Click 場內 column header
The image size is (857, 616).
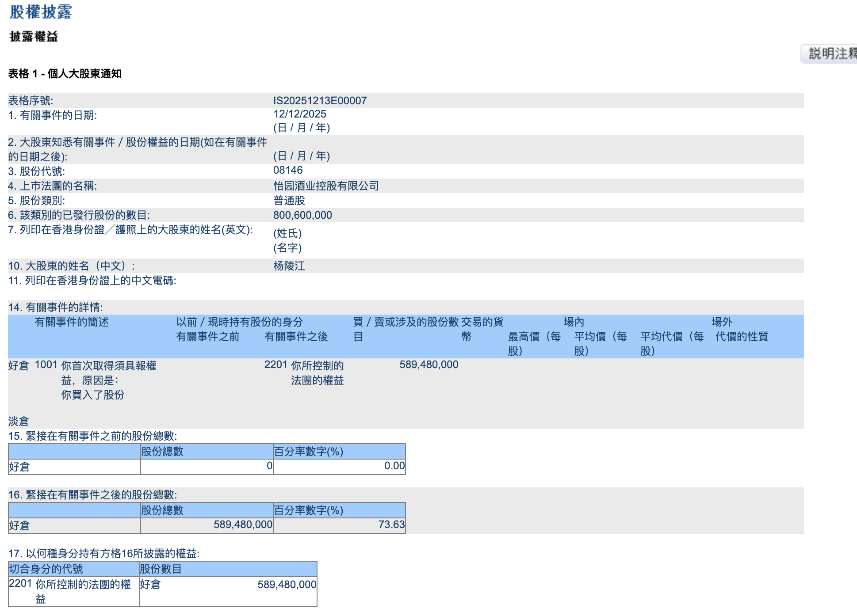point(574,322)
